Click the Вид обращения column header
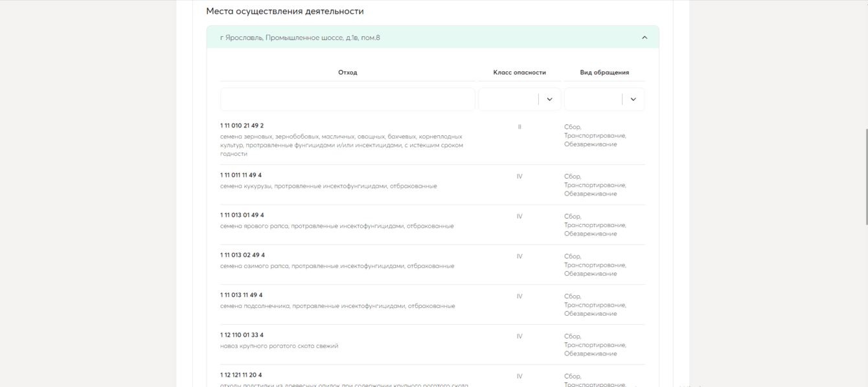The height and width of the screenshot is (387, 868). [x=604, y=72]
